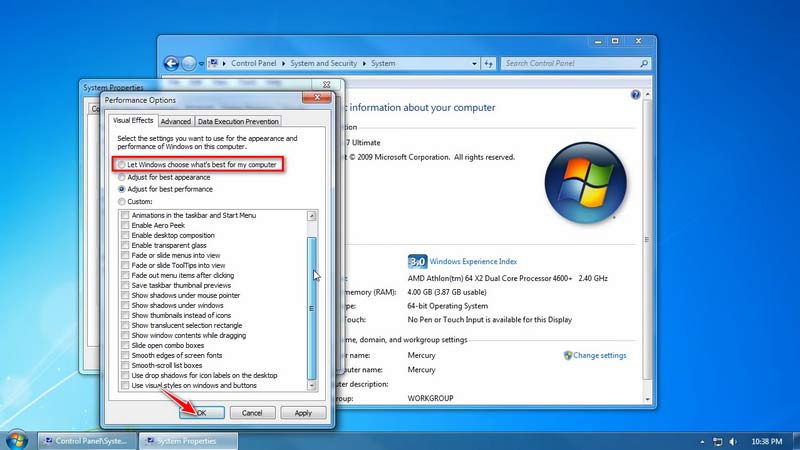Open the Visual Effects tab
Viewport: 800px width, 450px height.
(133, 120)
